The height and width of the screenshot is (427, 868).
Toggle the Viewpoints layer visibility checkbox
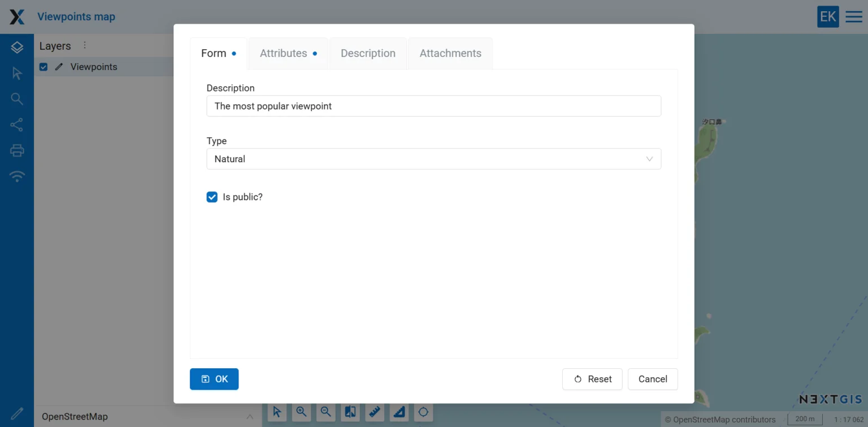44,67
